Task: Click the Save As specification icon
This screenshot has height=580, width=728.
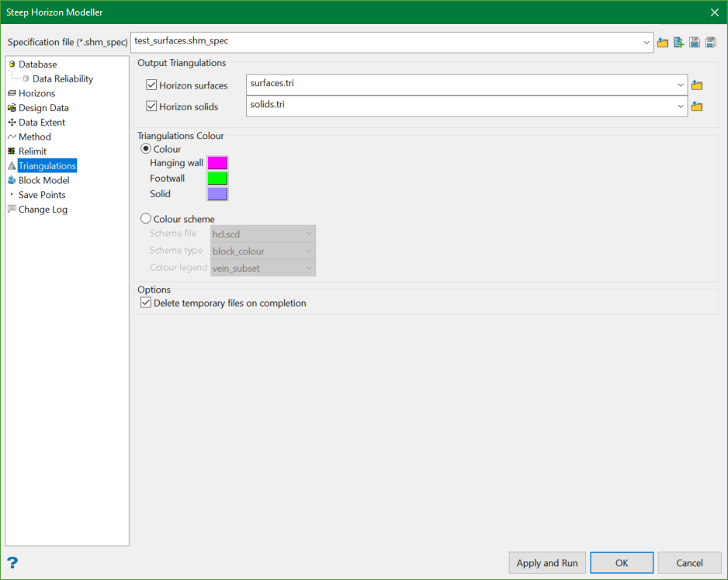Action: [x=710, y=43]
